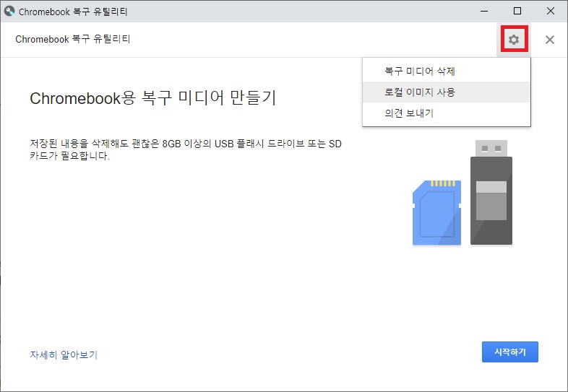Select 복구 미디어 삭제 menu entry
The height and width of the screenshot is (392, 568).
point(447,71)
